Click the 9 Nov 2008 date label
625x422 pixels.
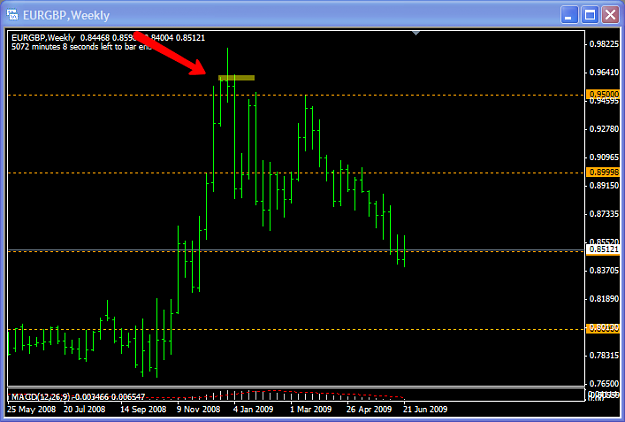[x=199, y=409]
